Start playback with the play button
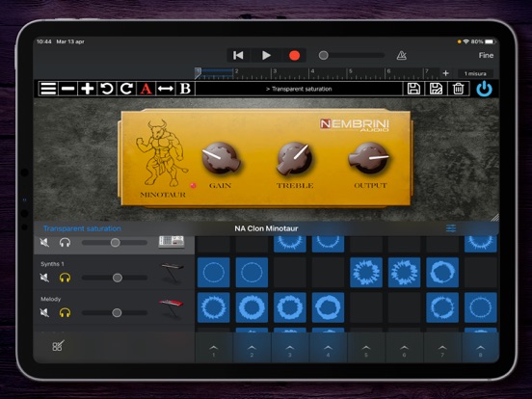Image resolution: width=532 pixels, height=399 pixels. tap(266, 55)
